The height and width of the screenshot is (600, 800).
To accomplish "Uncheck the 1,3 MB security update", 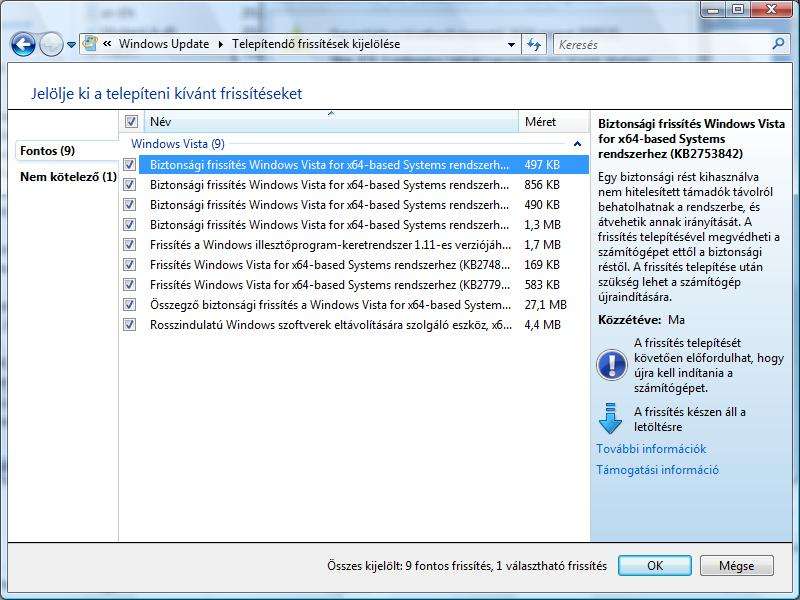I will (130, 224).
